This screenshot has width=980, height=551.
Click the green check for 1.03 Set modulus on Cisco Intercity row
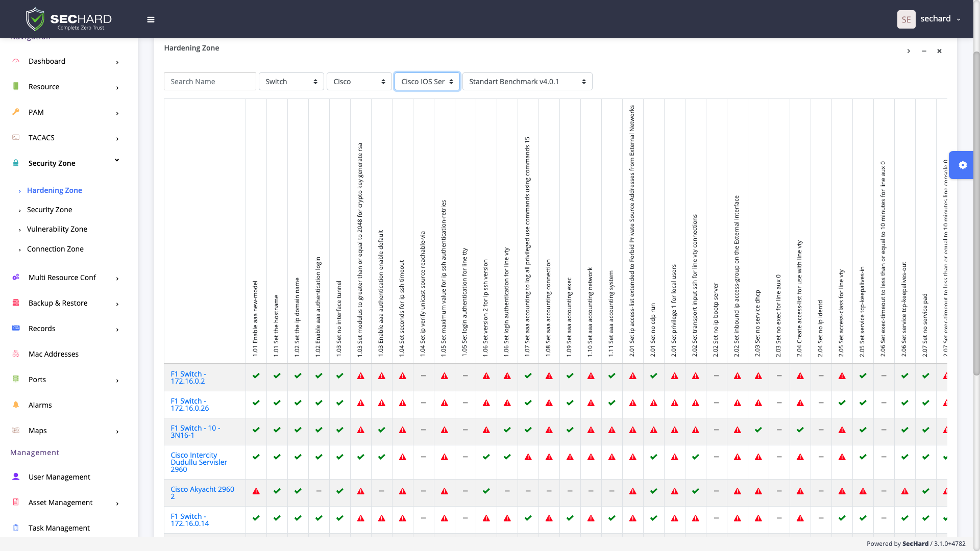361,457
